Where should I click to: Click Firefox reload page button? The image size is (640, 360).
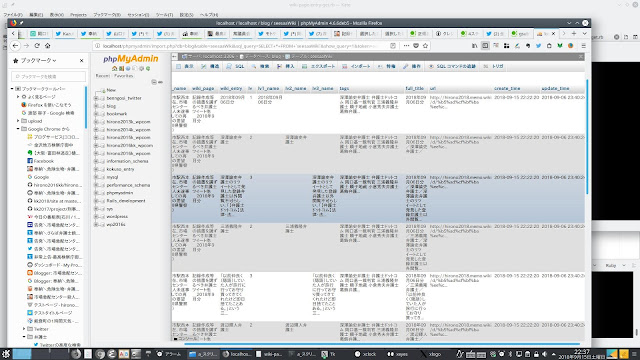(x=37, y=46)
